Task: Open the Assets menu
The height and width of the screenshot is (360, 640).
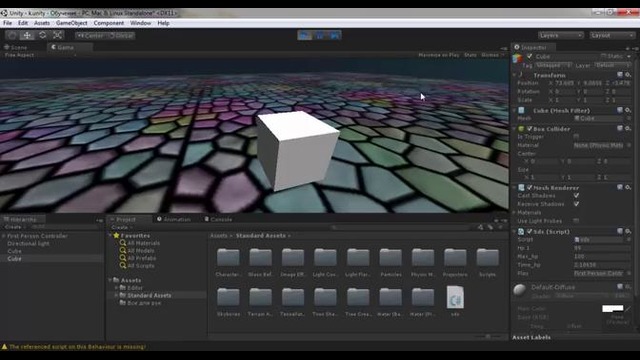Action: click(42, 23)
